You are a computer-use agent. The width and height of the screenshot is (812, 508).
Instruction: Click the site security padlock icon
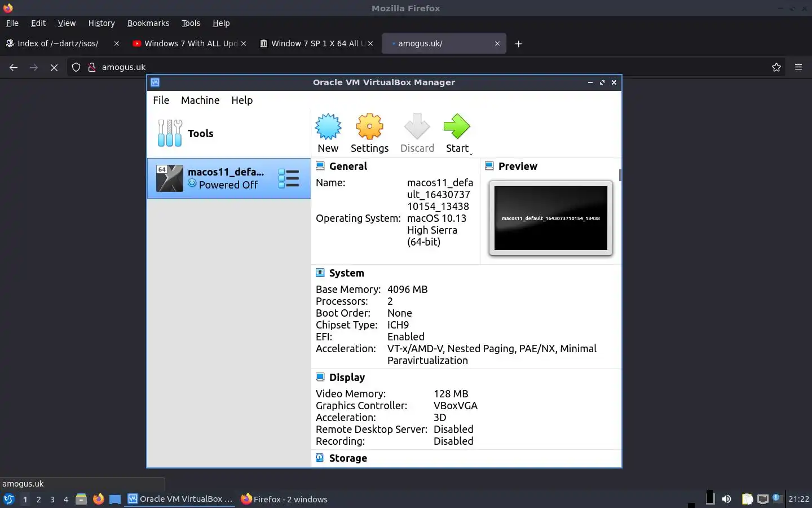point(92,67)
